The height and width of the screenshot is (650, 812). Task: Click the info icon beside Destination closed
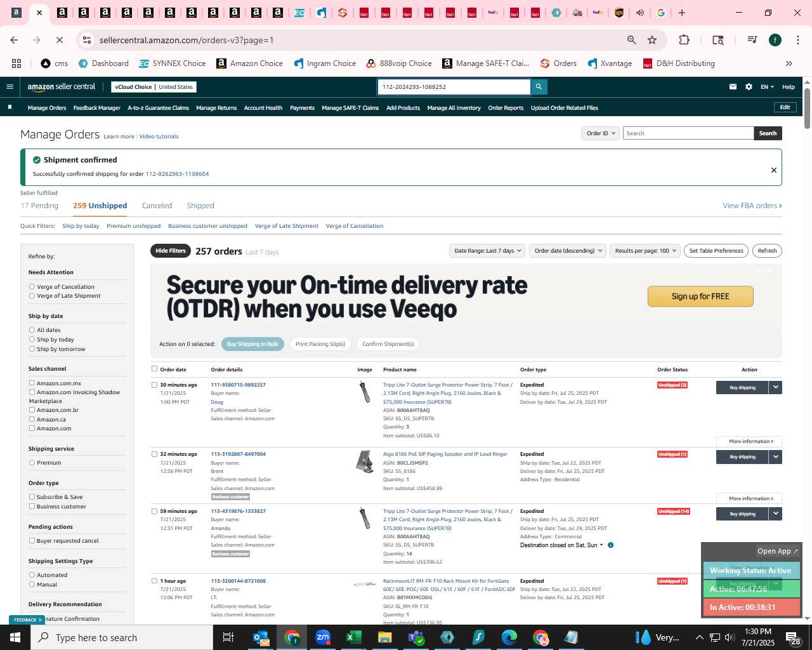[x=610, y=545]
